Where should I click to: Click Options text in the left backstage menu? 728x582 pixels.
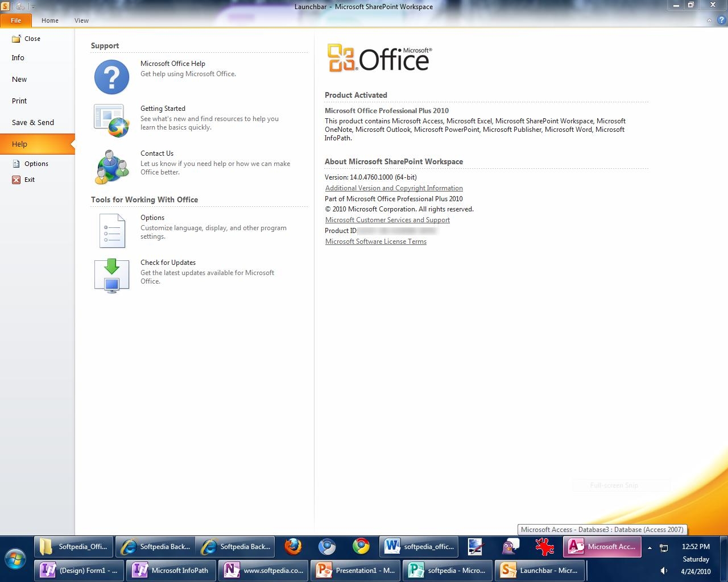[36, 164]
